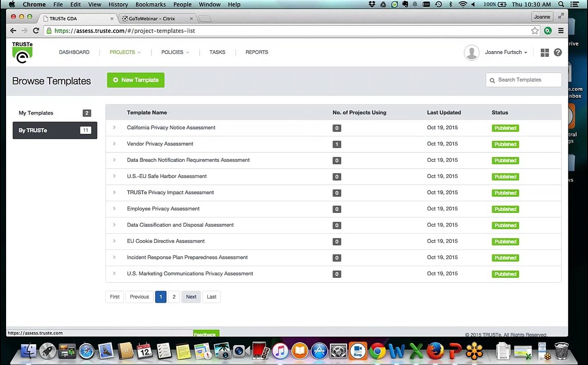Open Chrome History menu
588x365 pixels.
pos(118,5)
